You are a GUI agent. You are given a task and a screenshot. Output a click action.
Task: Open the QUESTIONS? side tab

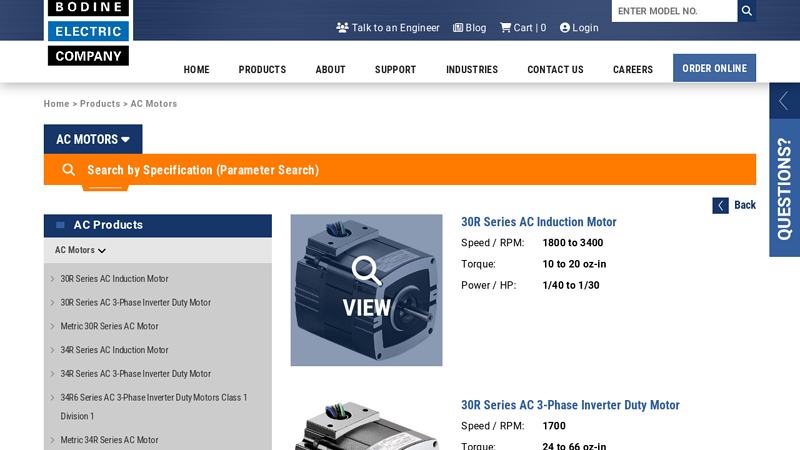click(x=784, y=188)
